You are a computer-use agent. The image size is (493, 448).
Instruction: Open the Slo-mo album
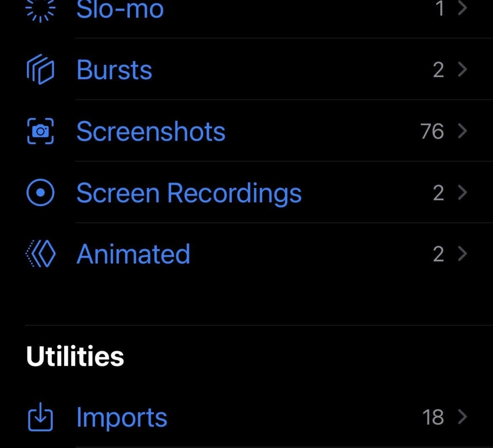click(x=120, y=9)
